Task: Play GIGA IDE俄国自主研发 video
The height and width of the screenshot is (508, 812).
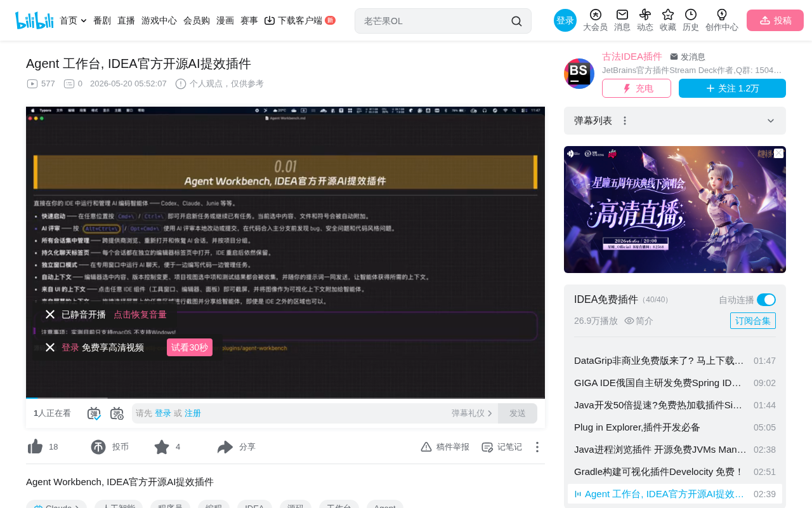Action: tap(675, 383)
